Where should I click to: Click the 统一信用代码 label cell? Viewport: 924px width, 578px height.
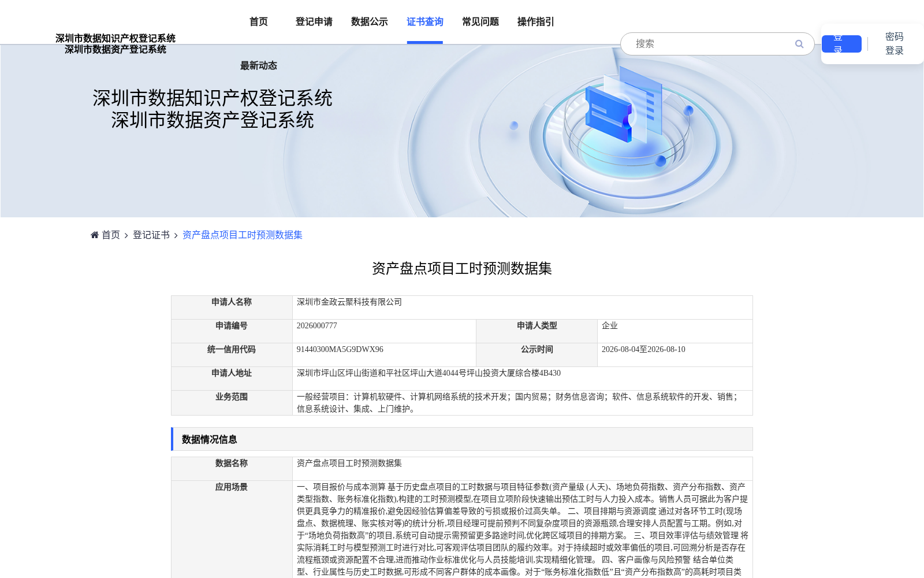[232, 355]
